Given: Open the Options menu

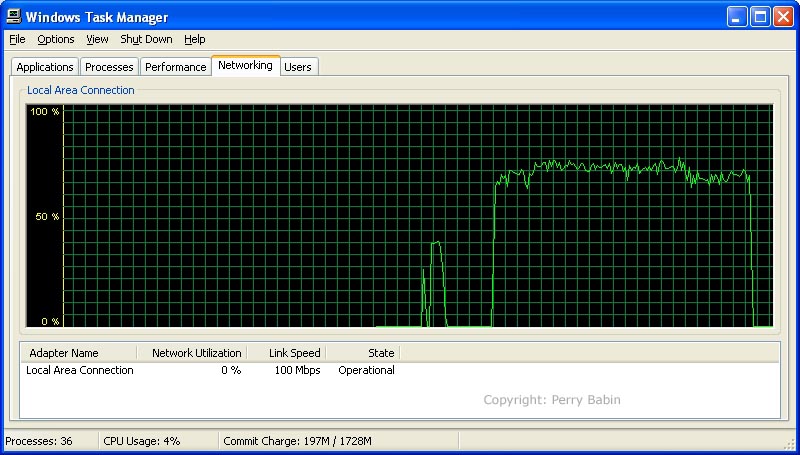Looking at the screenshot, I should coord(56,39).
